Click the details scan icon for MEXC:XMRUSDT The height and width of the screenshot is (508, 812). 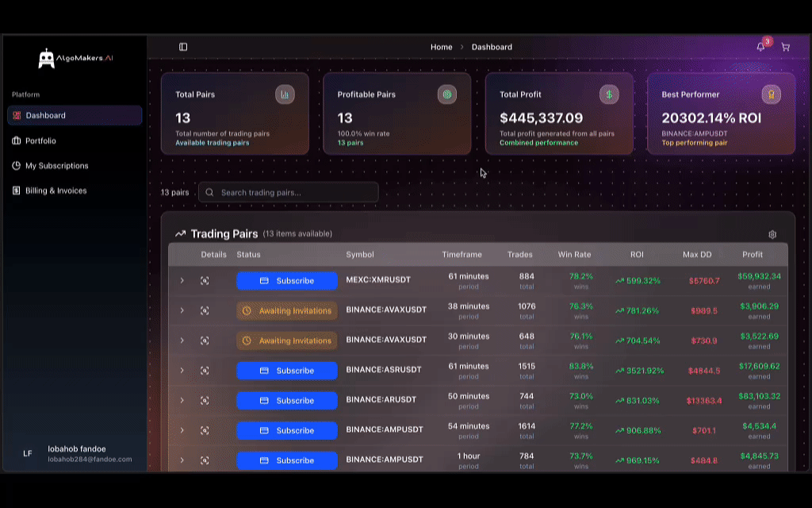(x=205, y=280)
